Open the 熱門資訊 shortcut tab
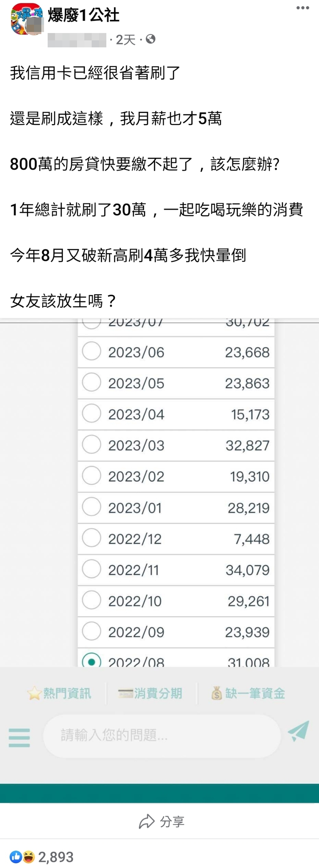The height and width of the screenshot is (868, 319). coord(59,694)
